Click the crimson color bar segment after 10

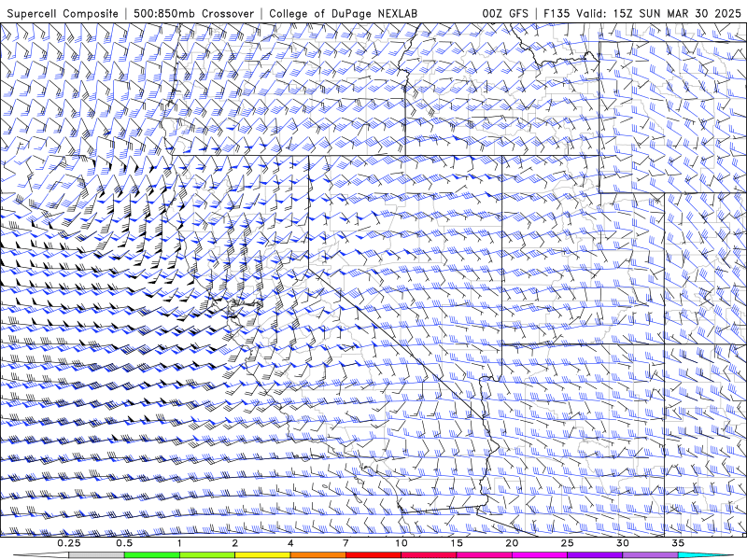[429, 555]
